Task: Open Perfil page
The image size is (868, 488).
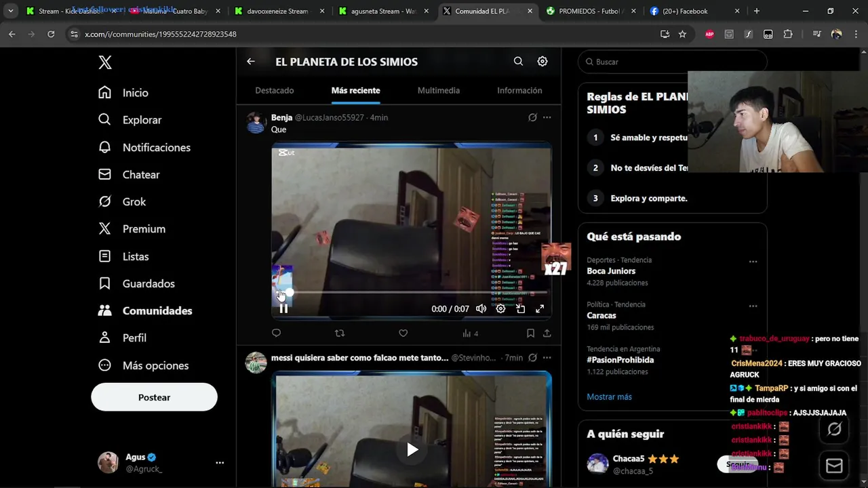Action: pos(122,338)
